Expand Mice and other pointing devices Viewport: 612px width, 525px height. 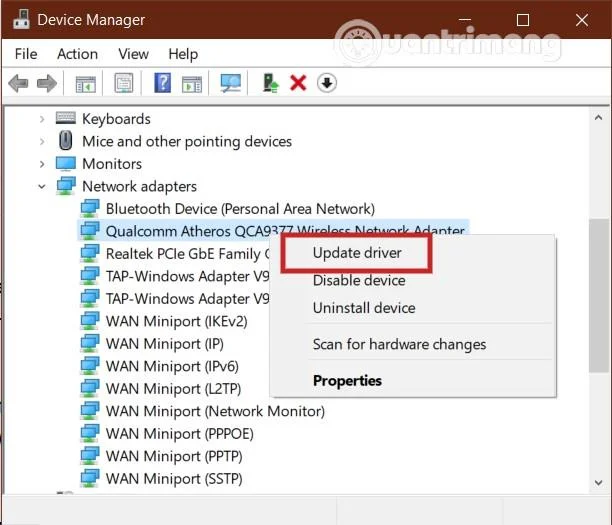tap(42, 141)
